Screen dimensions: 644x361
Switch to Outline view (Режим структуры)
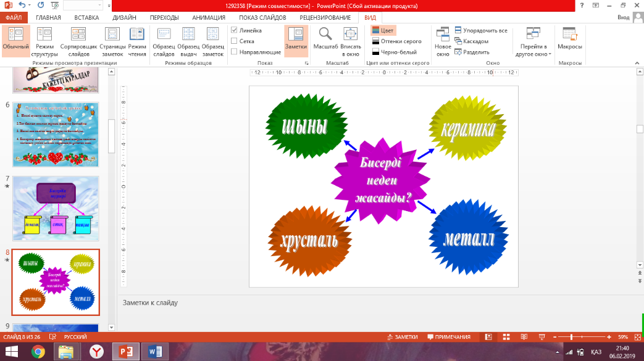click(44, 41)
